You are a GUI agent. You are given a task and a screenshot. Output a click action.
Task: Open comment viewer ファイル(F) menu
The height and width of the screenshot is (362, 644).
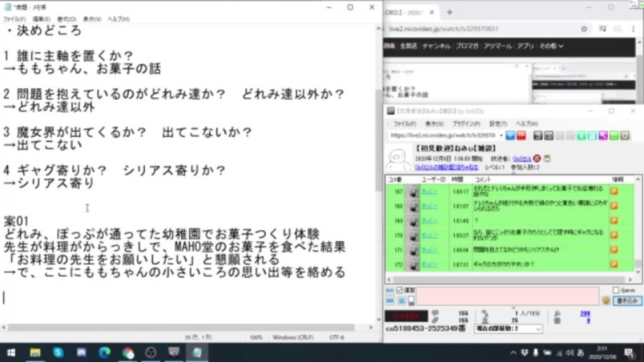coord(405,123)
